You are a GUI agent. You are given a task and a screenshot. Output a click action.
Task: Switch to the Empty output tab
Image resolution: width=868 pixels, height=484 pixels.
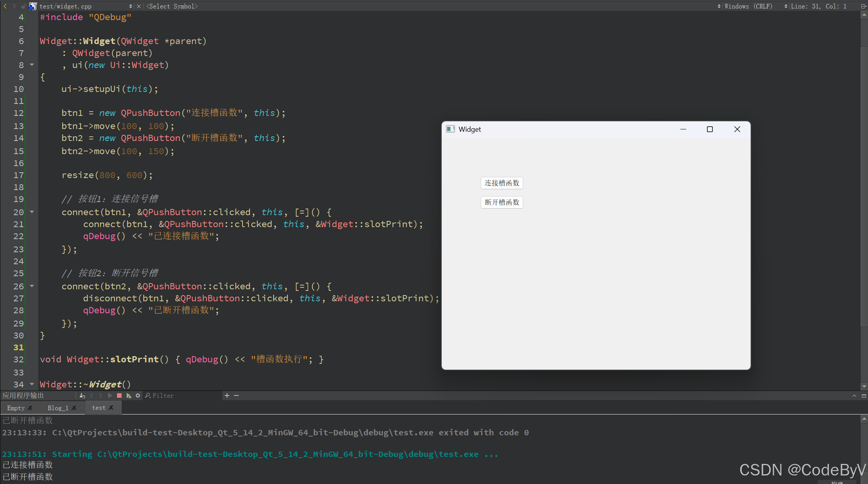point(16,408)
